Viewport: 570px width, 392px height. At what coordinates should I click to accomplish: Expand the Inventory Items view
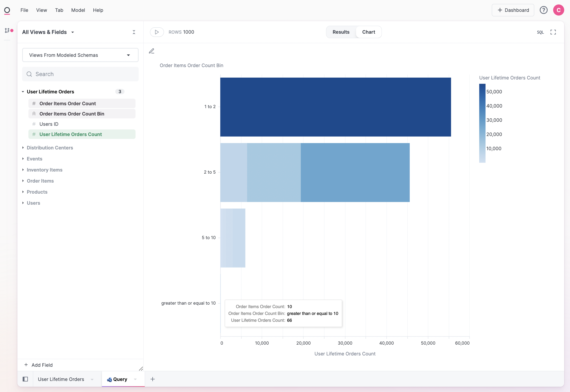pyautogui.click(x=44, y=170)
